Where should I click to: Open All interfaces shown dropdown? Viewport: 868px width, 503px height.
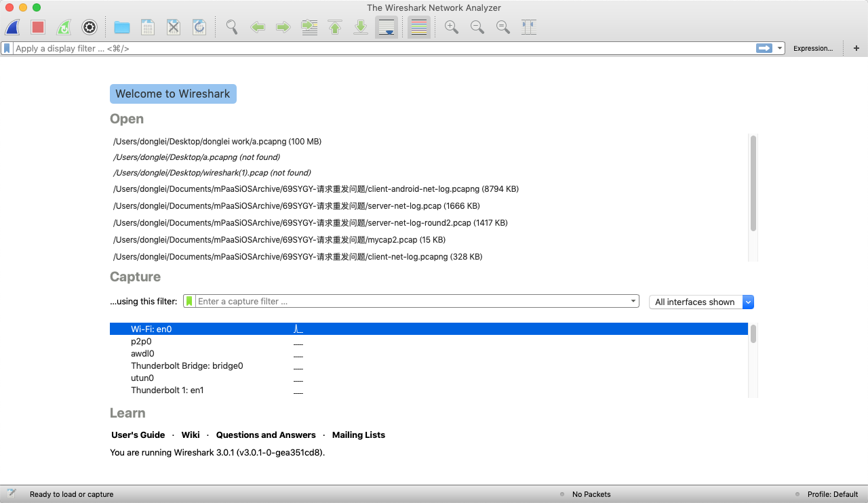(701, 302)
